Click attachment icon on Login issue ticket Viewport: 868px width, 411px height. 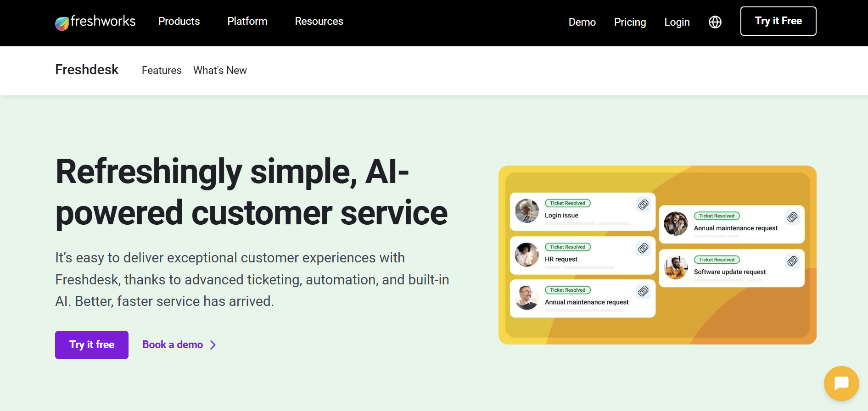click(644, 205)
